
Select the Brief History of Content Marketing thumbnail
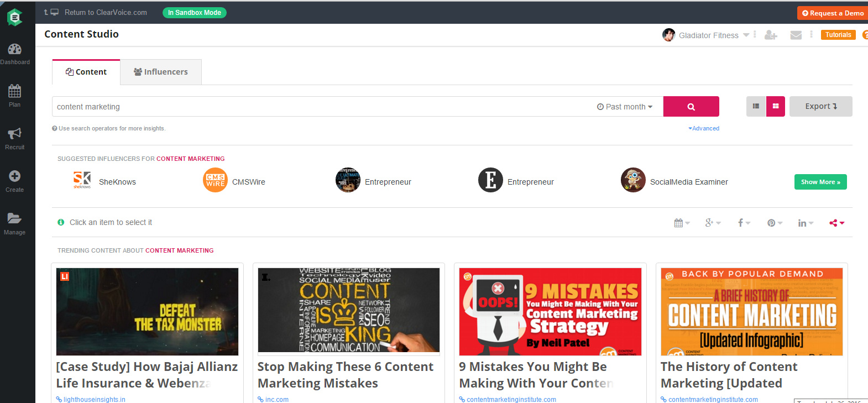(x=752, y=312)
